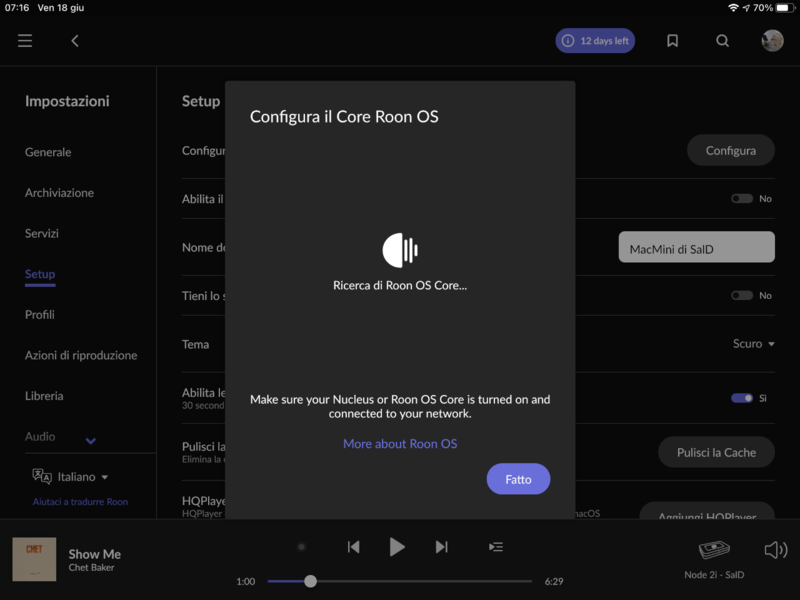Toggle the 'Tieni lo' switch set to No
Screen dimensions: 800x600
pos(742,296)
